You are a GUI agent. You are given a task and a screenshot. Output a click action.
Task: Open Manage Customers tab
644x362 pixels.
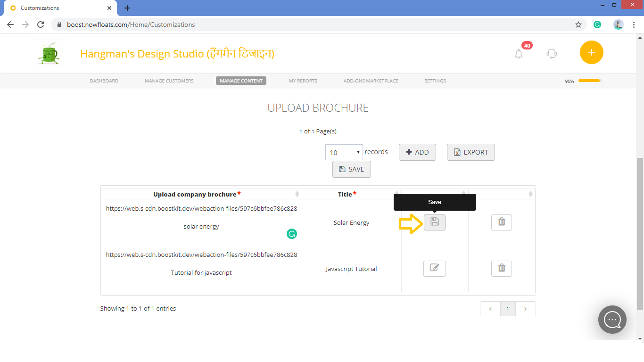click(169, 81)
